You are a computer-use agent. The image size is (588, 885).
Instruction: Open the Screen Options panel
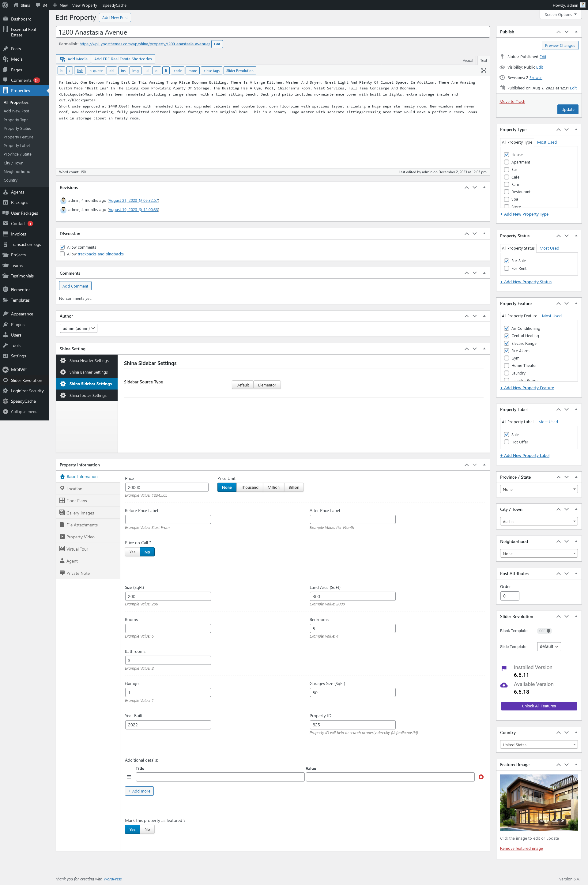(560, 15)
